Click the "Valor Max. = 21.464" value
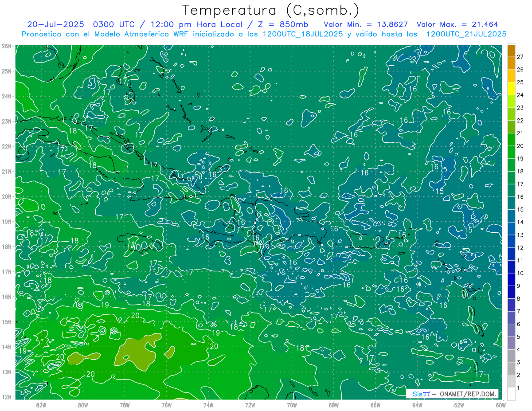Screen dimensions: 532x411 458,24
